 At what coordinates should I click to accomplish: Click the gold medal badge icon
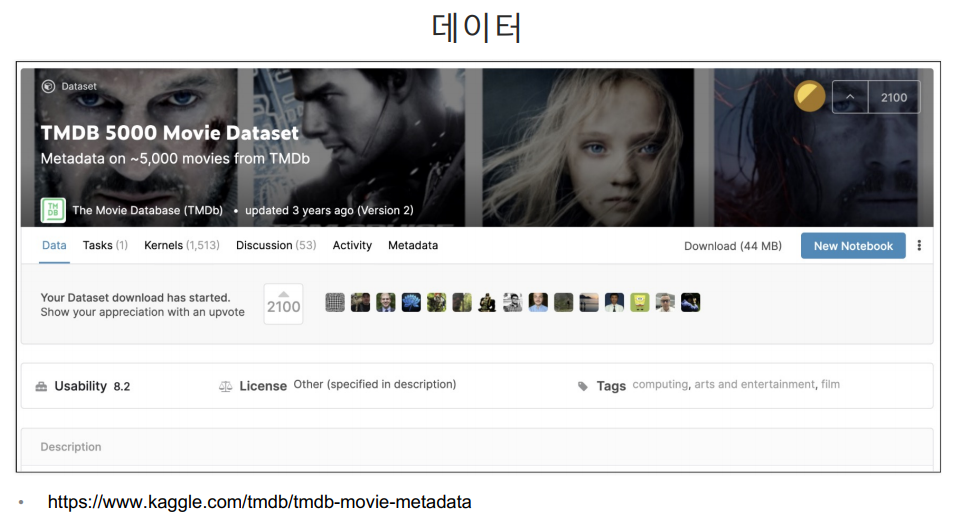click(x=809, y=96)
